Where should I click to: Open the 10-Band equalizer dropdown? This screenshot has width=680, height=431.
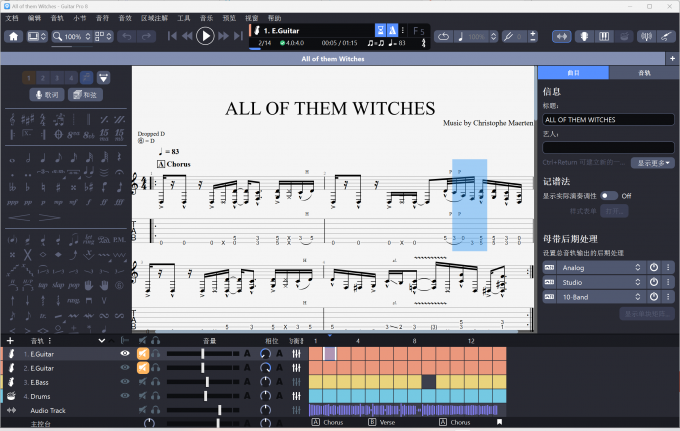tap(600, 297)
